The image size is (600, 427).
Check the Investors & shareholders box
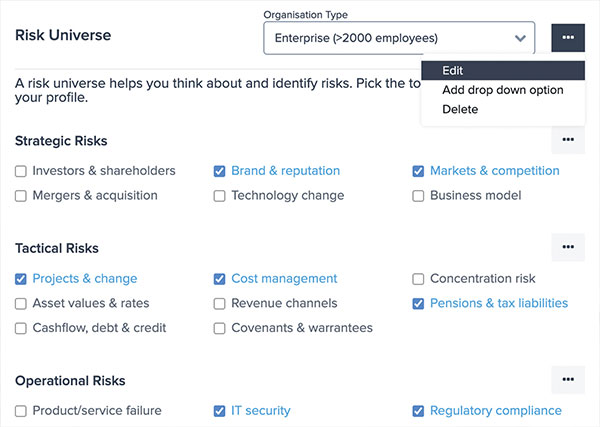tap(21, 171)
